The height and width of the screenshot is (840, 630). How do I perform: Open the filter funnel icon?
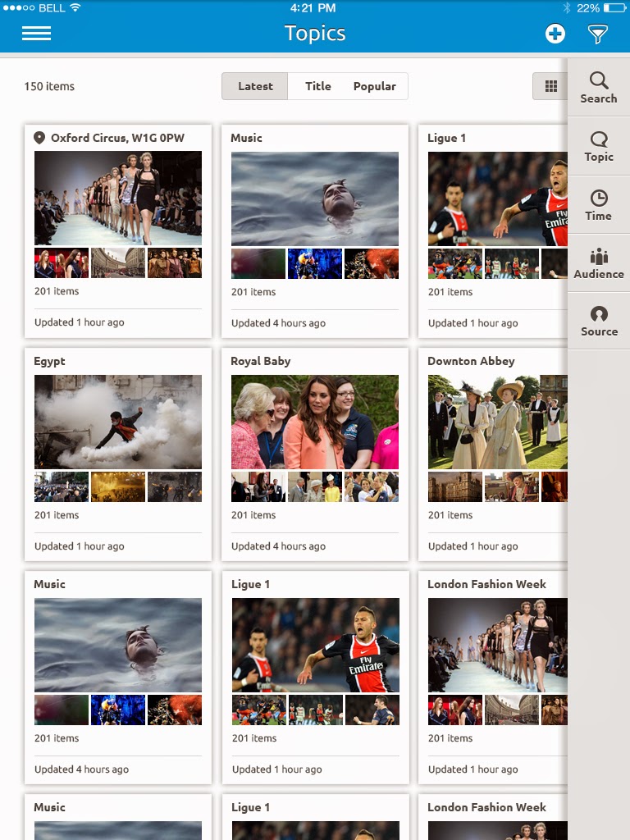click(x=597, y=34)
